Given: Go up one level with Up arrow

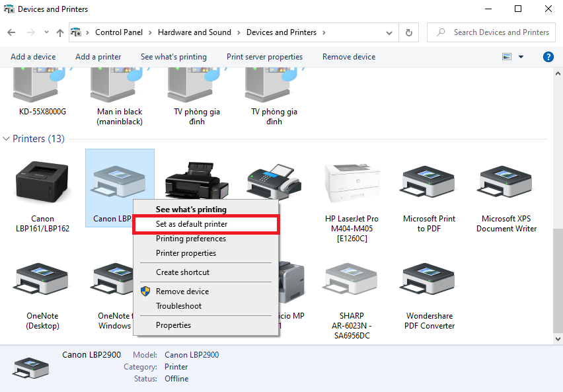Looking at the screenshot, I should tap(60, 32).
